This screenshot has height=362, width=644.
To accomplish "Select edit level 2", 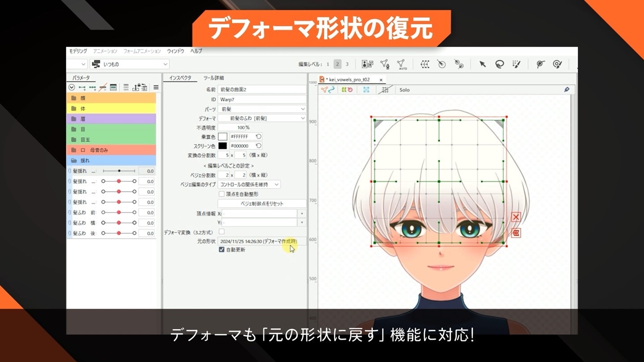I will tap(338, 64).
